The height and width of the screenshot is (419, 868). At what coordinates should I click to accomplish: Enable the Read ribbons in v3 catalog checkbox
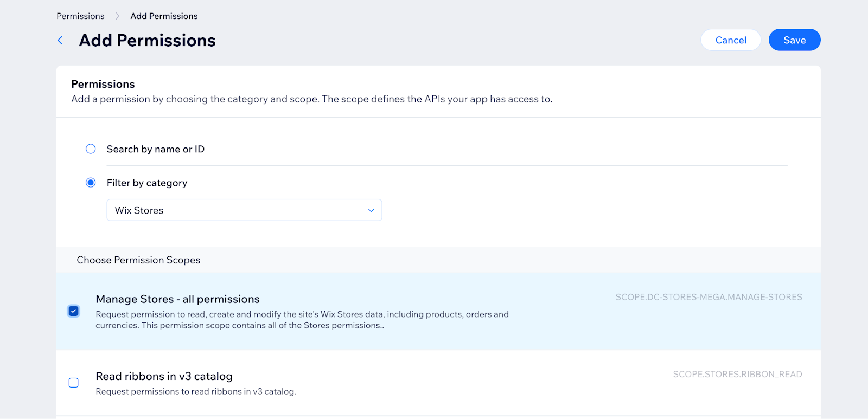tap(74, 383)
